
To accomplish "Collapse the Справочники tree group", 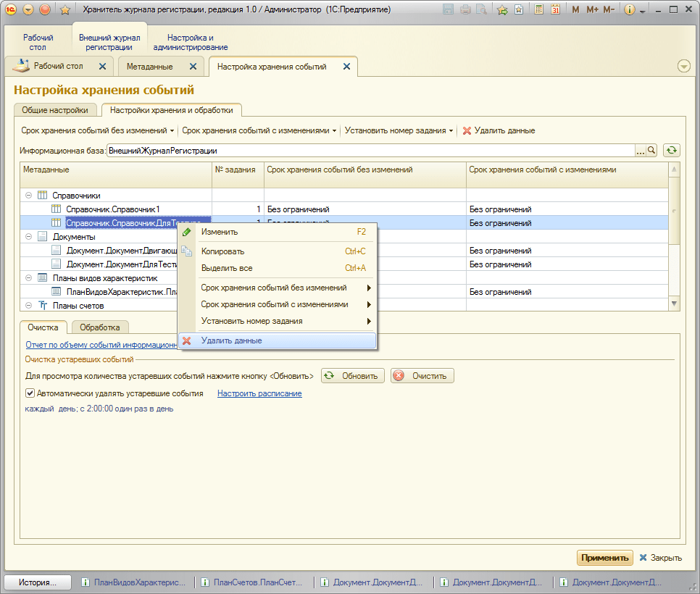I will 28,196.
